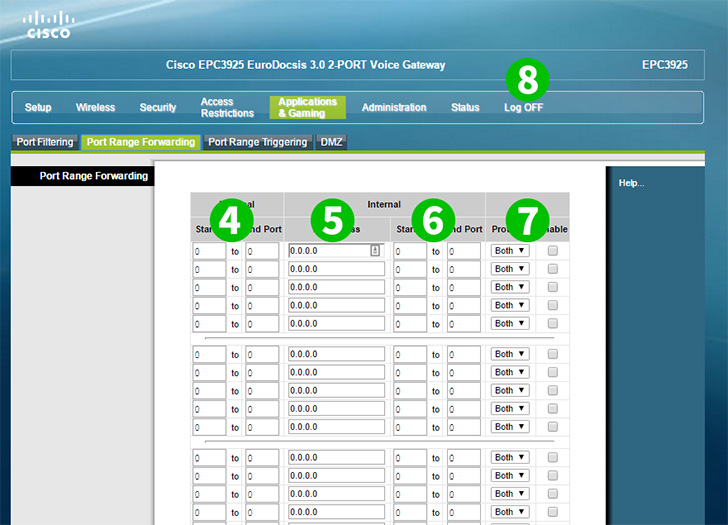Image resolution: width=728 pixels, height=525 pixels.
Task: Switch to the Status tab
Action: pos(465,108)
